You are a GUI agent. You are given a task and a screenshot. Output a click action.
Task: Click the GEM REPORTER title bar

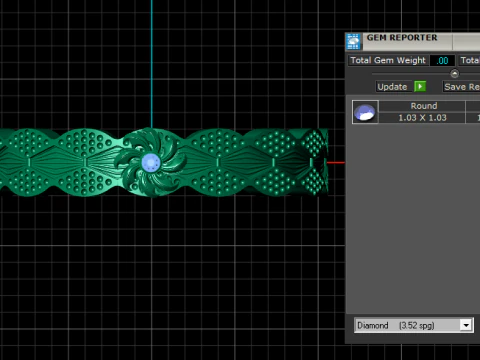pos(413,41)
